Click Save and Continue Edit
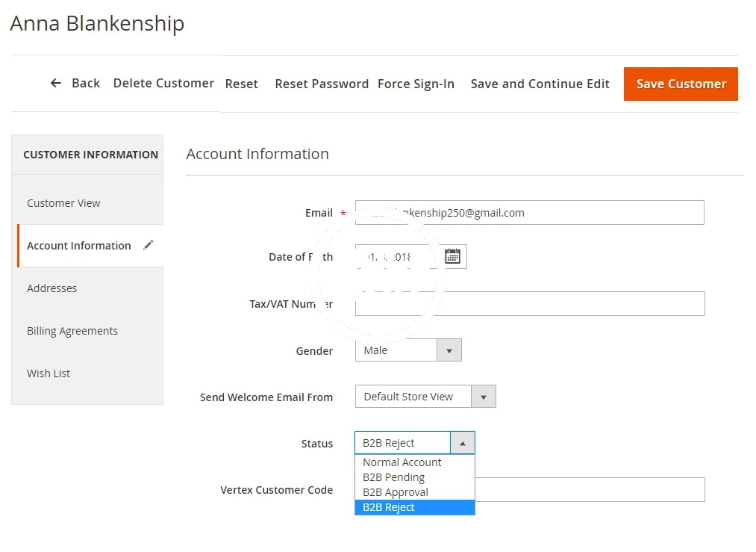This screenshot has height=552, width=756. pyautogui.click(x=540, y=84)
